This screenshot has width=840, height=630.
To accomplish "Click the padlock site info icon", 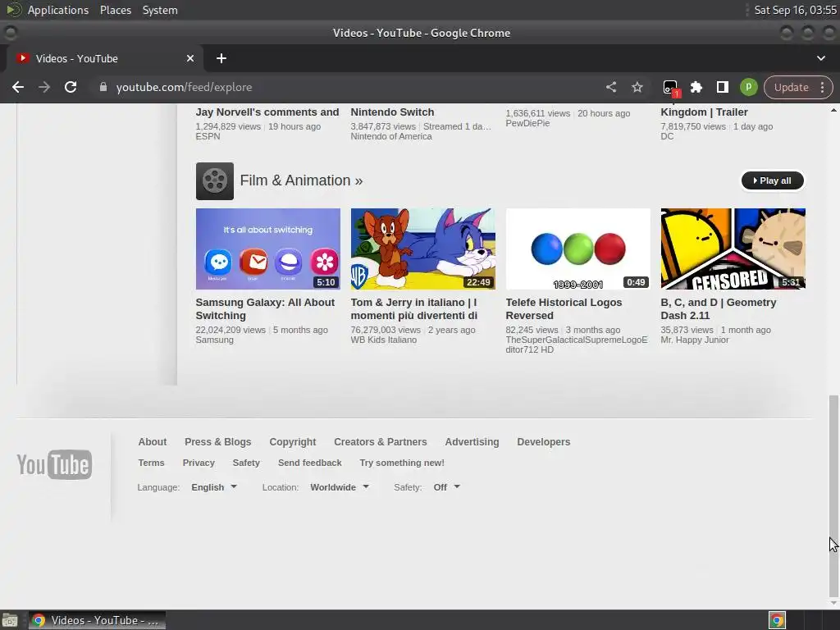I will pyautogui.click(x=103, y=87).
